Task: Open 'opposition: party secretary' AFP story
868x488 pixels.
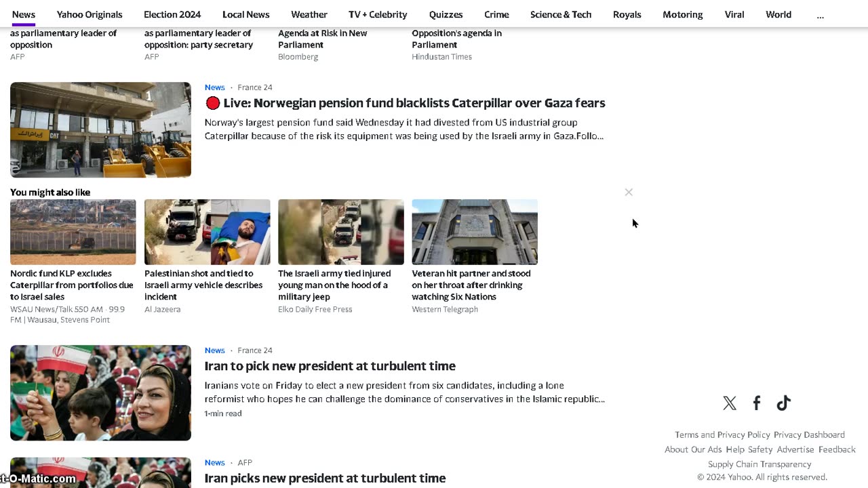Action: 199,39
